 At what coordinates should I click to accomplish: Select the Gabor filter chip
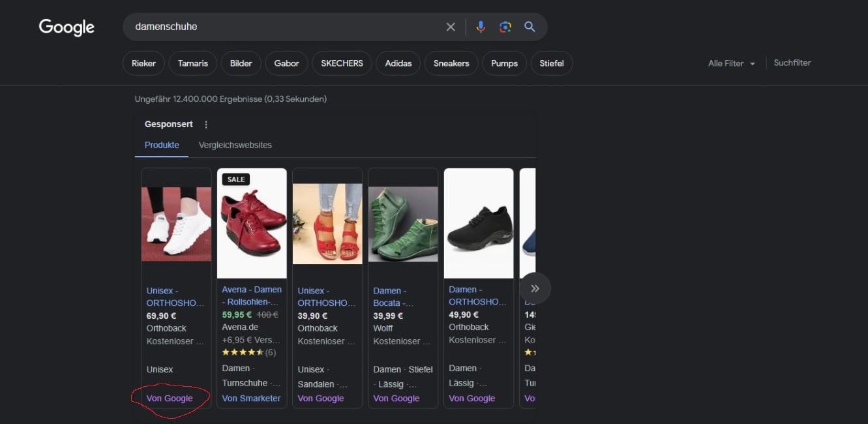coord(287,63)
